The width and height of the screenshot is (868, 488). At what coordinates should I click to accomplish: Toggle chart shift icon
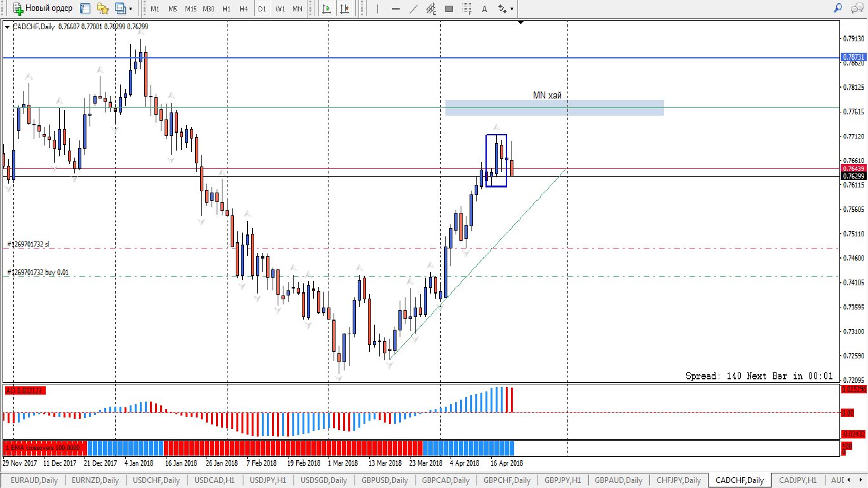click(x=344, y=9)
